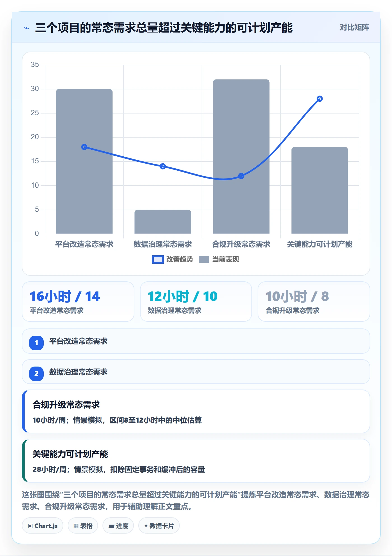This screenshot has width=392, height=556.
Task: Toggle the 改善趋势 legend item
Action: 172,260
